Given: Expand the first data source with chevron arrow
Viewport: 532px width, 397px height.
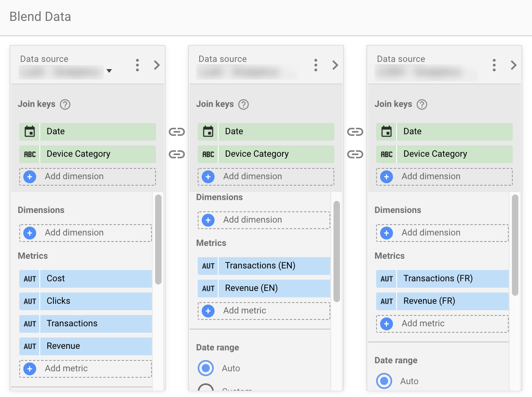Looking at the screenshot, I should [x=157, y=65].
